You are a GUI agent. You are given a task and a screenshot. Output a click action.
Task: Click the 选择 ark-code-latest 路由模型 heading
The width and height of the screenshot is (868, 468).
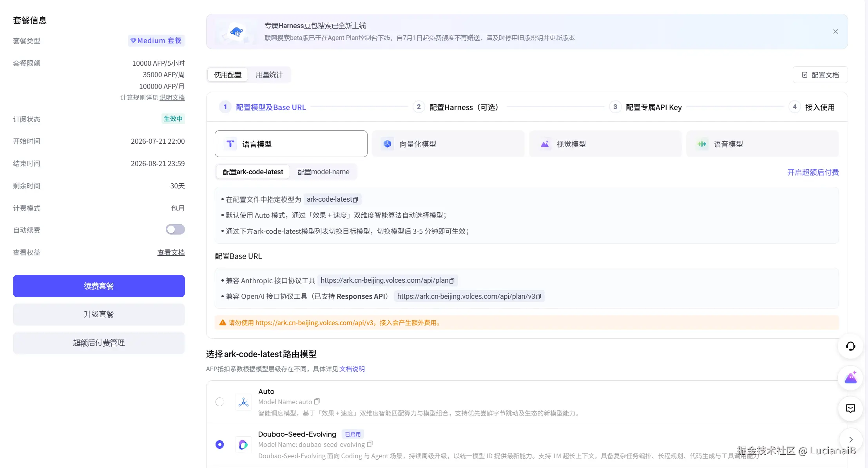click(x=261, y=354)
